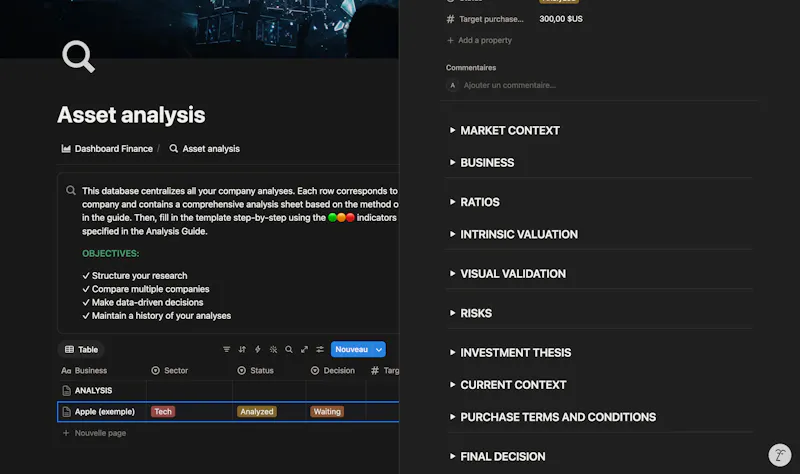Expand the CURRENT CONTEXT section
This screenshot has height=474, width=800.
tap(452, 385)
